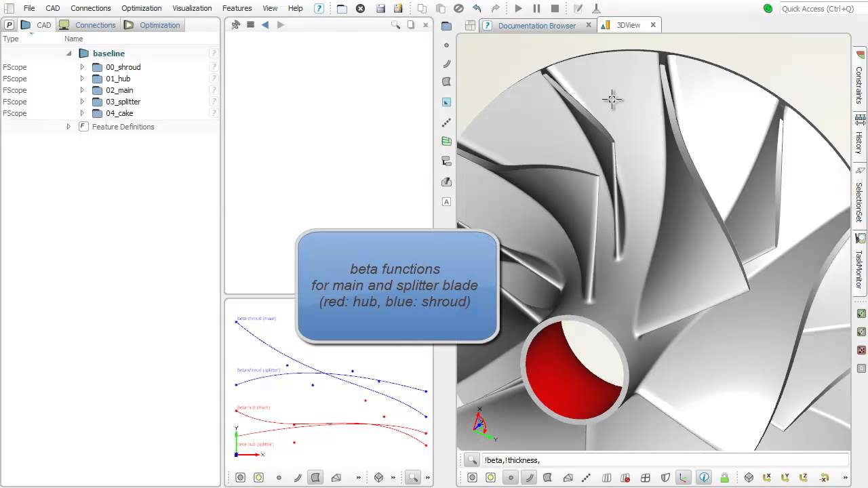Click the Quick Access search field
The width and height of the screenshot is (868, 488).
(822, 8)
